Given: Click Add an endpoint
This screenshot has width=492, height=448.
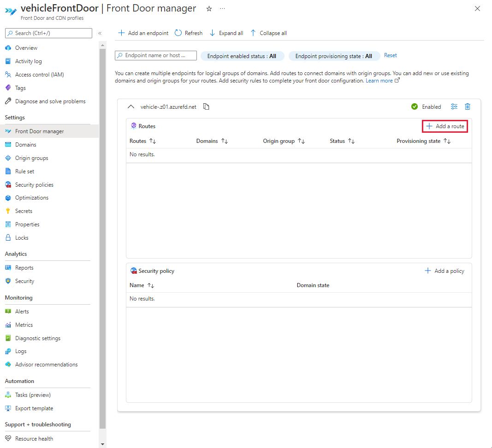Looking at the screenshot, I should tap(143, 33).
